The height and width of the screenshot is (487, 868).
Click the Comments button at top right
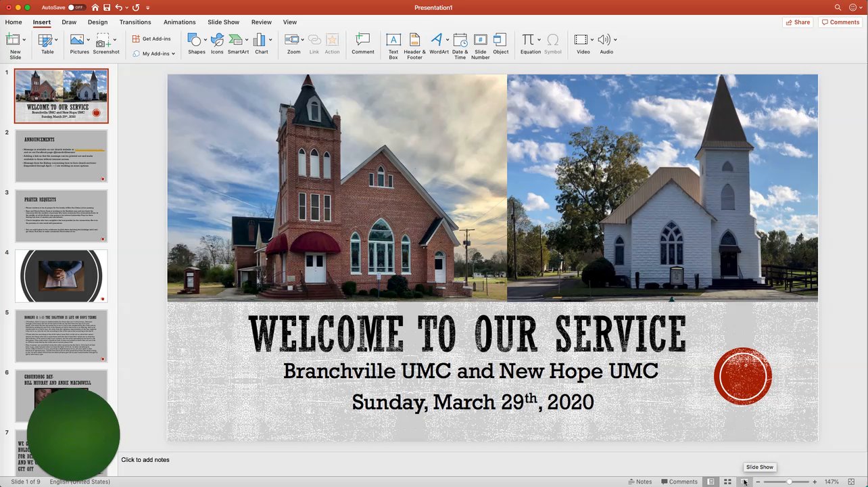840,22
